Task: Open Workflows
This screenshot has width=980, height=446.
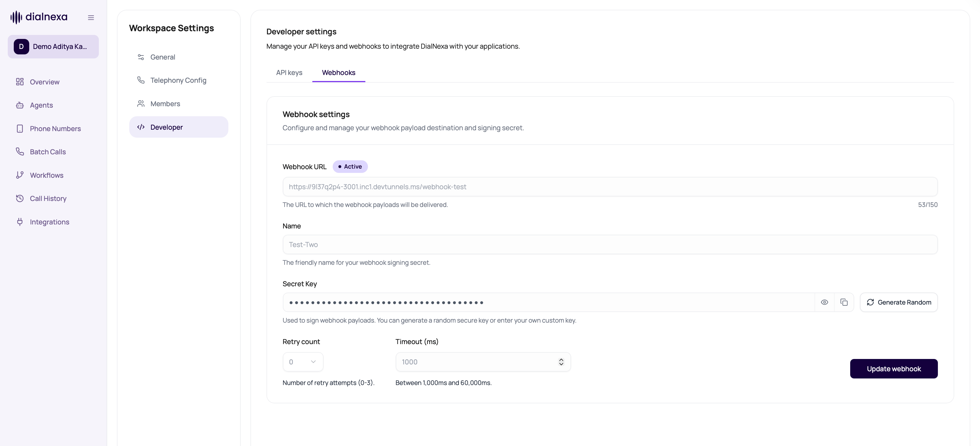Action: point(53,175)
